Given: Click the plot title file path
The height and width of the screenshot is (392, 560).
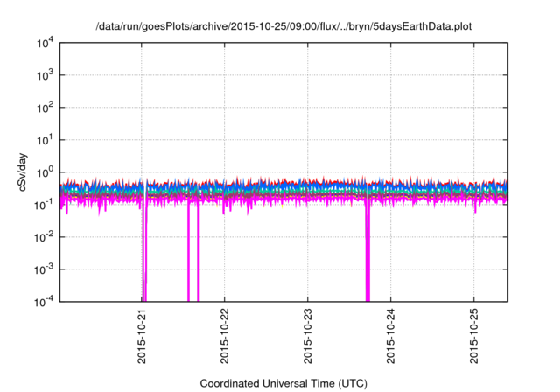Looking at the screenshot, I should click(283, 26).
